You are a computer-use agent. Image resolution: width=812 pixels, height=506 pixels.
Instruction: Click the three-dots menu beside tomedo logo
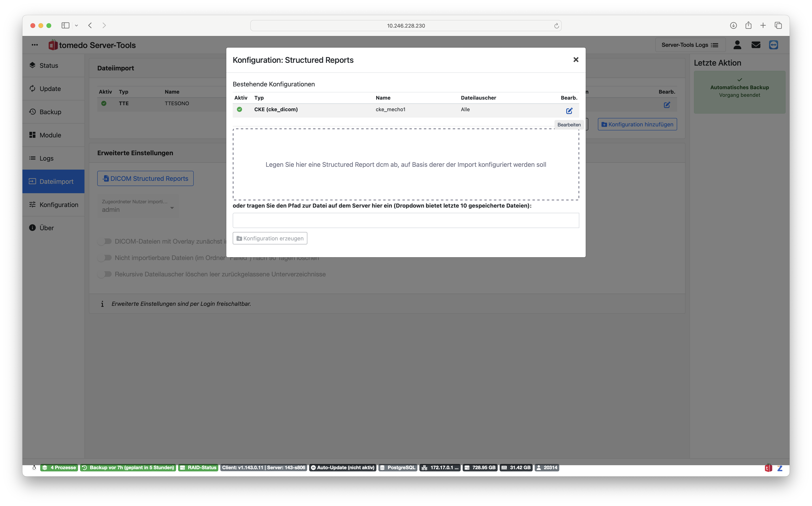click(34, 45)
